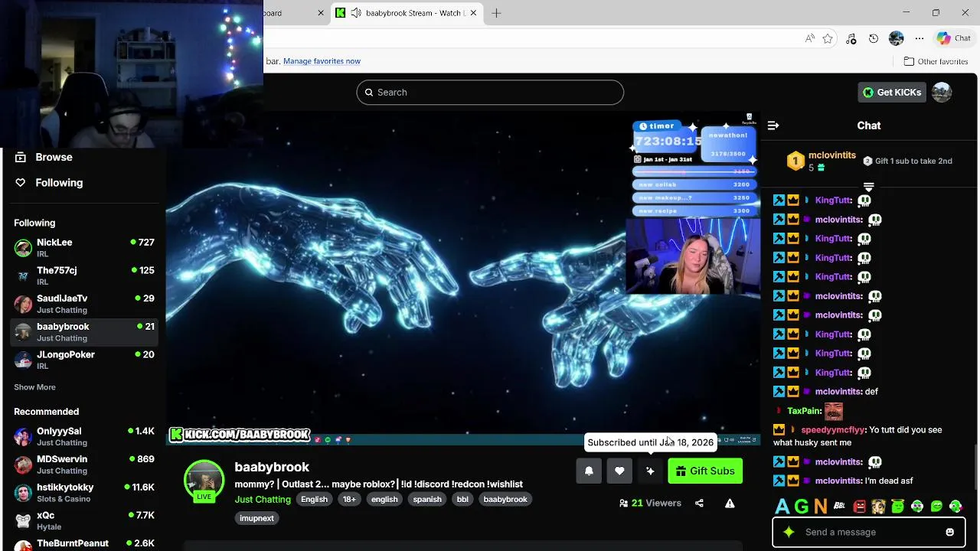980x551 pixels.
Task: Select the orange letter N emote
Action: (x=820, y=506)
